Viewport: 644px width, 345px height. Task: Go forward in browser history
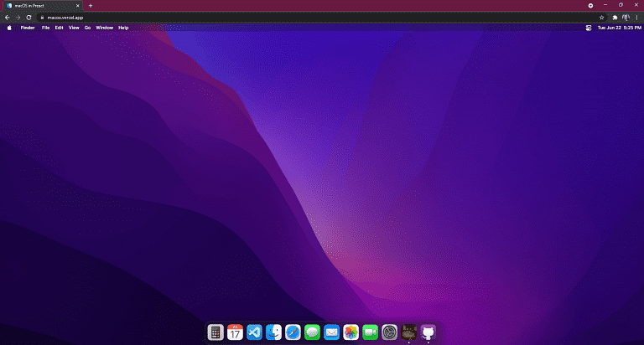[x=18, y=18]
